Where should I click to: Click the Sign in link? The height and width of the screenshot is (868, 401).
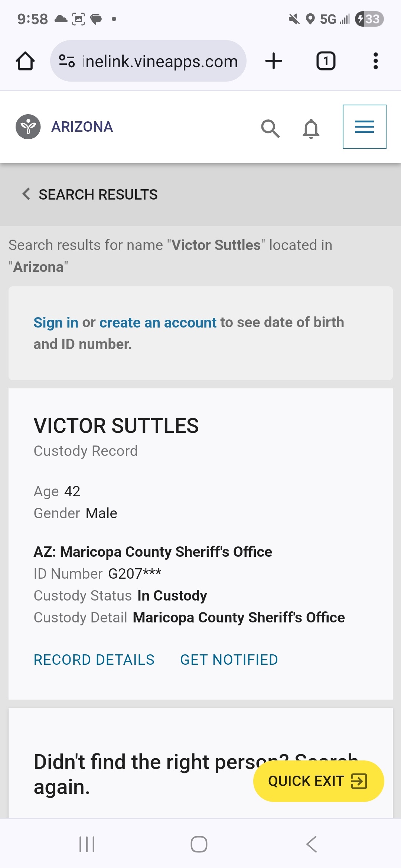click(x=56, y=322)
